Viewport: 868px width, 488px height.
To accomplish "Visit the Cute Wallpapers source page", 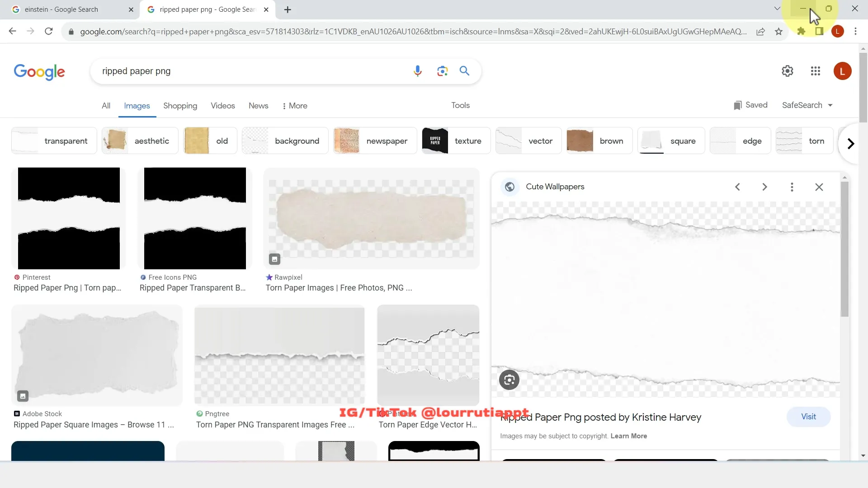I will (808, 417).
